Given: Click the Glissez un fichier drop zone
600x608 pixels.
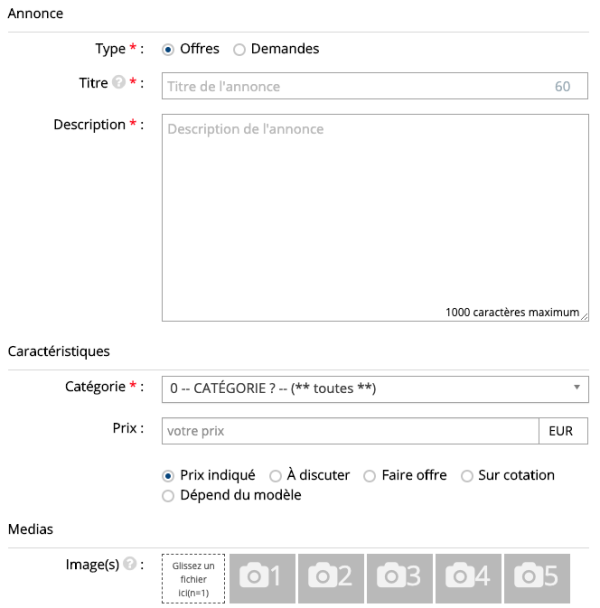Looking at the screenshot, I should point(193,579).
